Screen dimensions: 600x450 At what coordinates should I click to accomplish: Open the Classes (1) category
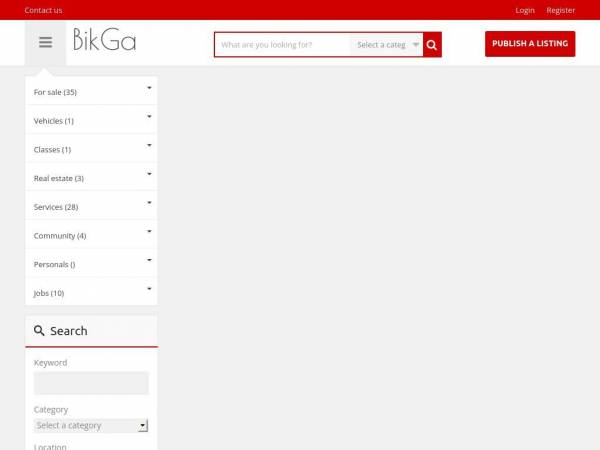(52, 150)
